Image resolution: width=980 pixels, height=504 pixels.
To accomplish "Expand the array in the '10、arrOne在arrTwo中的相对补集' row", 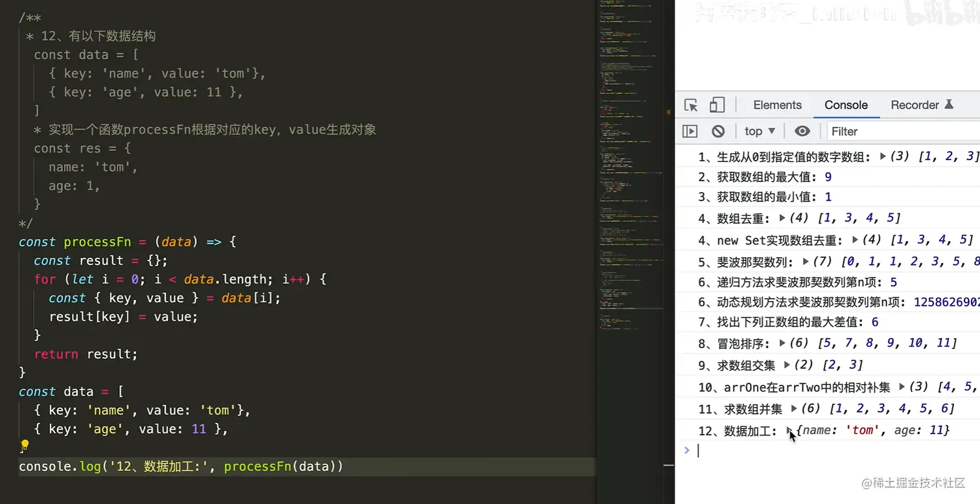I will pyautogui.click(x=902, y=387).
